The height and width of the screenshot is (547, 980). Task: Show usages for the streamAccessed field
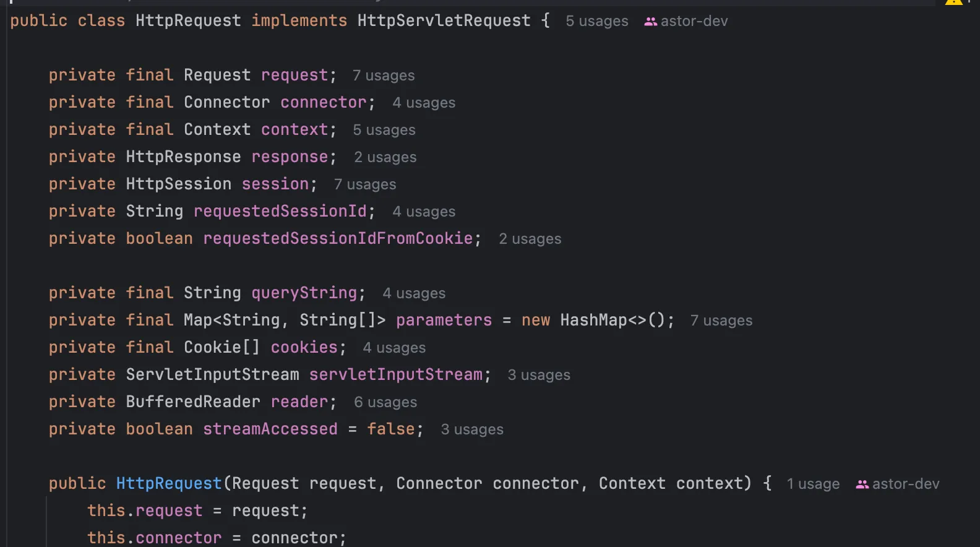(471, 430)
